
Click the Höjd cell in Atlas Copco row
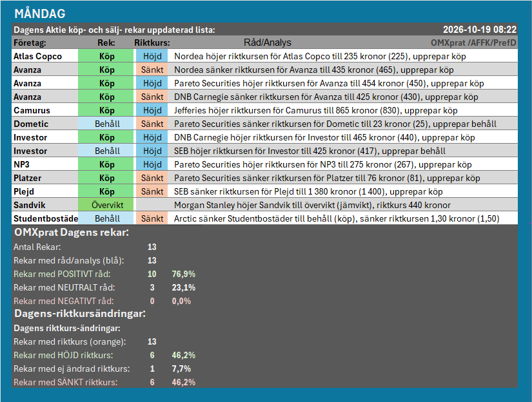click(152, 56)
